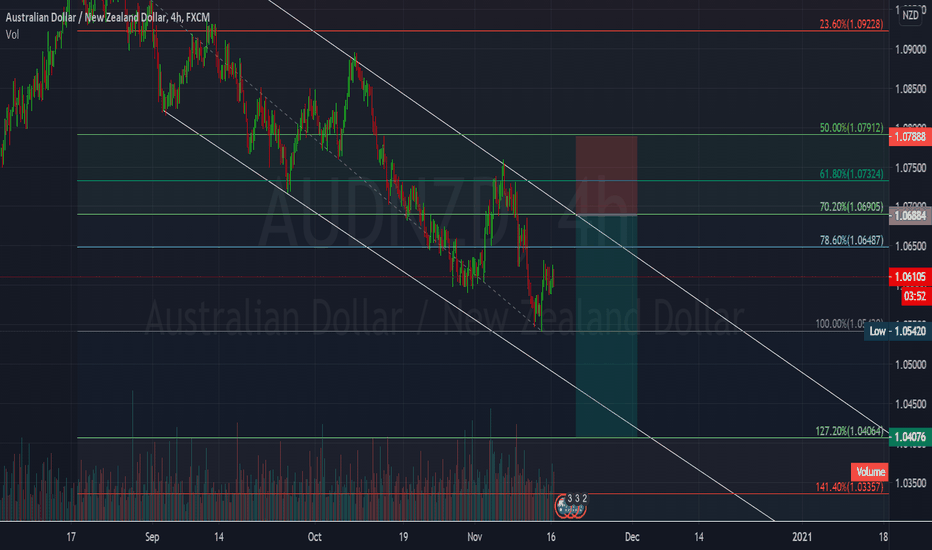Click the Oct label on time axis

(x=314, y=537)
